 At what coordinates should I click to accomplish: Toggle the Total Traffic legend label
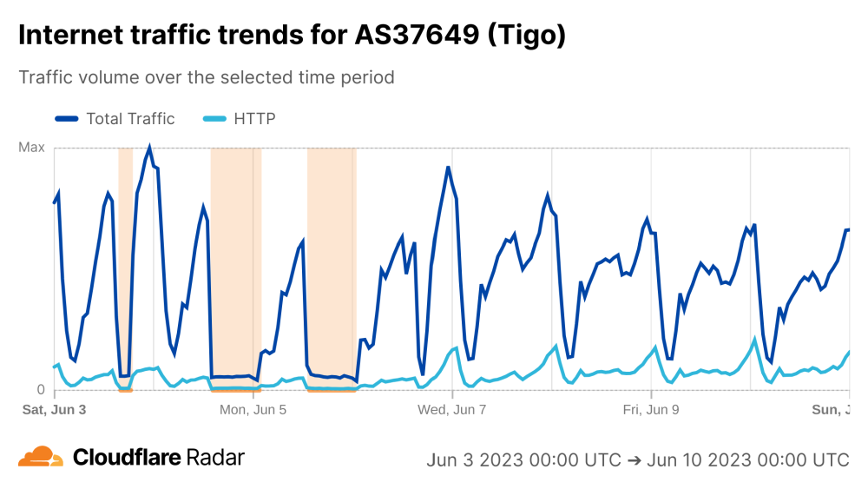[130, 119]
